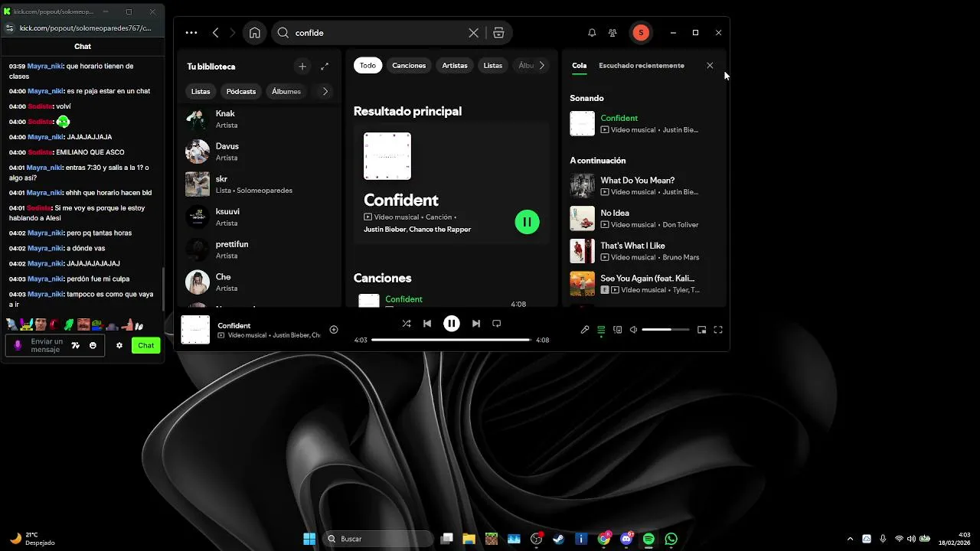Open the Knak artist in library
980x551 pixels.
tap(260, 119)
